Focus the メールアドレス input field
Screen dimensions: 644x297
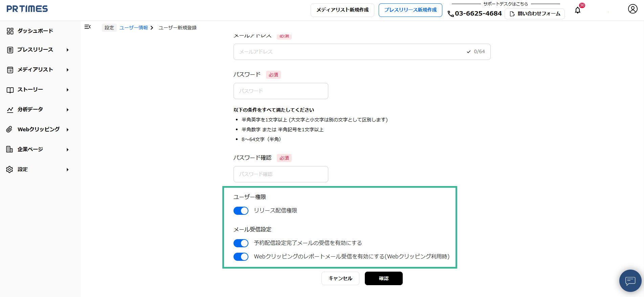[x=362, y=52]
